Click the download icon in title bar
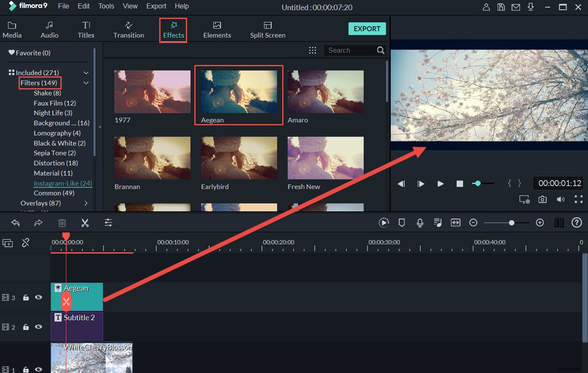The image size is (588, 373). (x=531, y=7)
